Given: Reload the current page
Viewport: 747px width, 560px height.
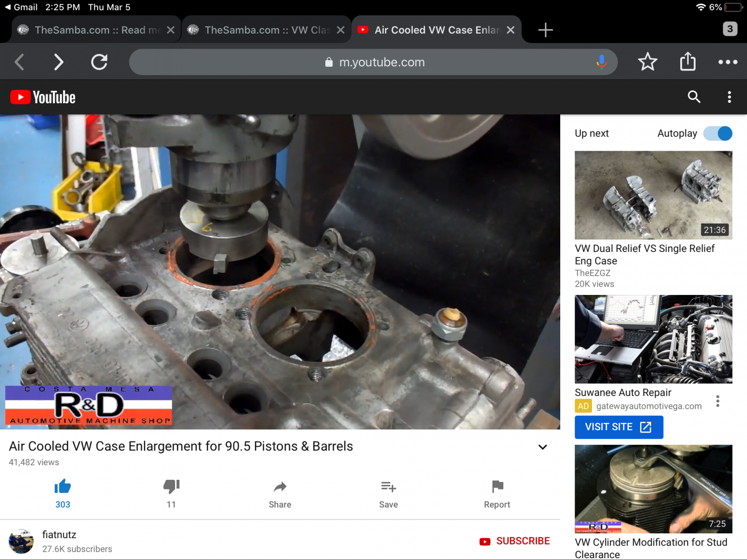Looking at the screenshot, I should [99, 62].
